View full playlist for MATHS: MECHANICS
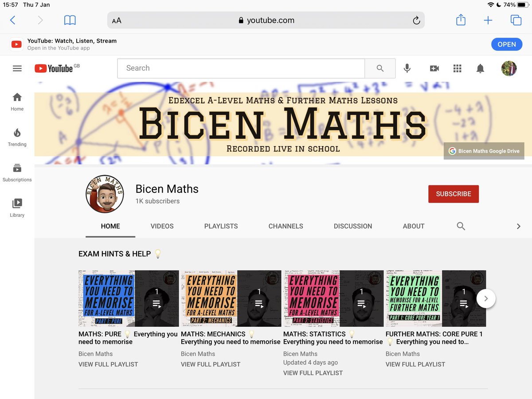This screenshot has height=399, width=532. [211, 364]
